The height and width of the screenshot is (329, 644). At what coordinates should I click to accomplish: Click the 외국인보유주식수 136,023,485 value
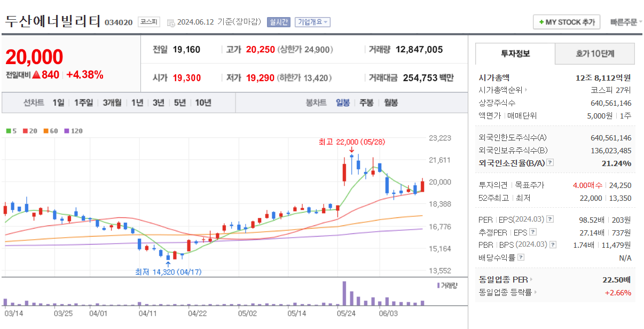[611, 150]
